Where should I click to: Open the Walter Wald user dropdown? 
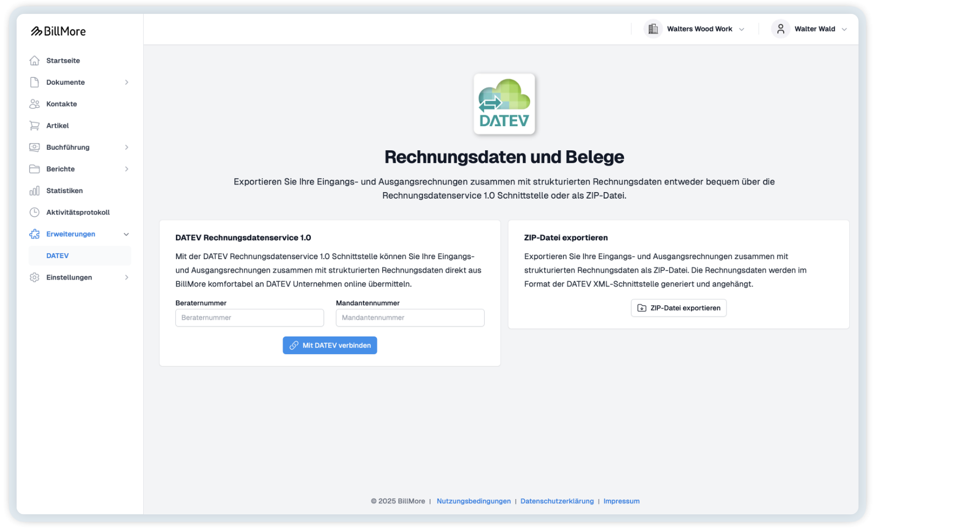coord(810,29)
